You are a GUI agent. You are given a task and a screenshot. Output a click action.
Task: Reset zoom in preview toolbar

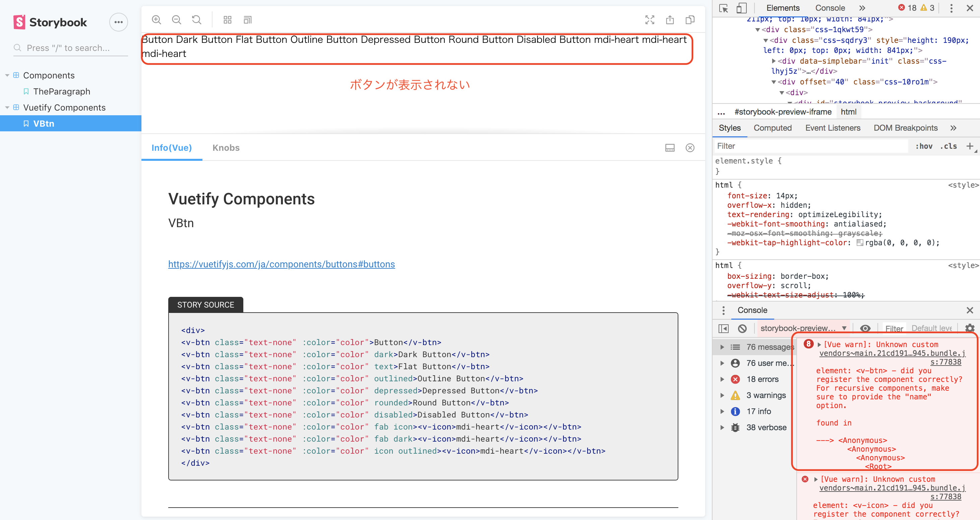point(197,20)
